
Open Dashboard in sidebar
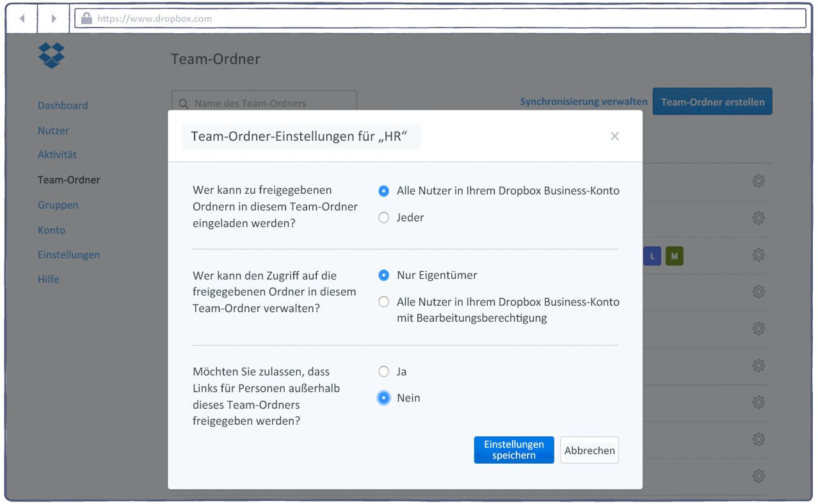(63, 106)
